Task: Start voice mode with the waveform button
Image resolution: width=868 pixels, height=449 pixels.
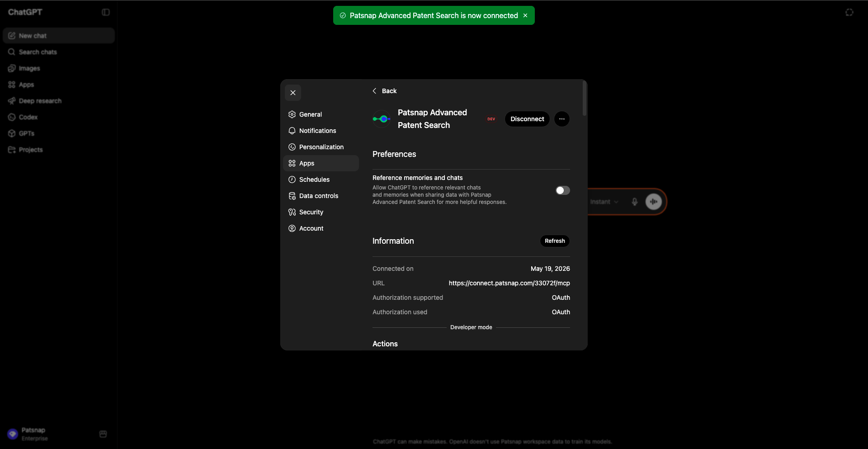Action: [653, 202]
